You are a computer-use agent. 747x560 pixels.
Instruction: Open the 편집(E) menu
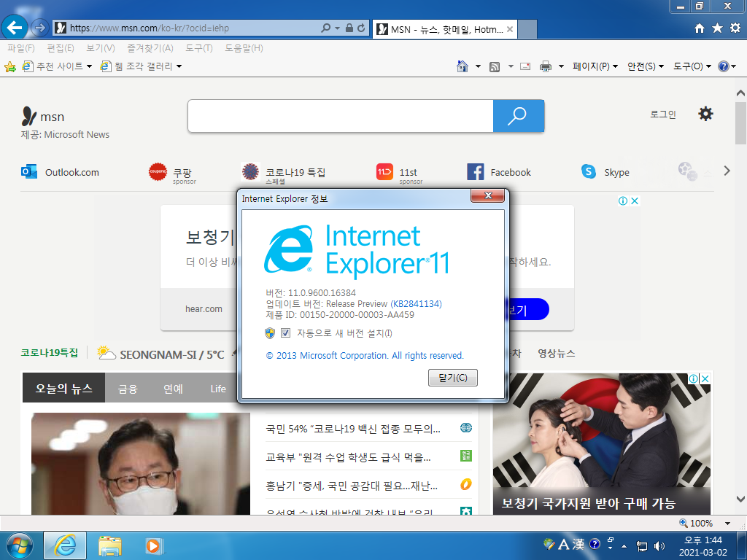click(61, 48)
